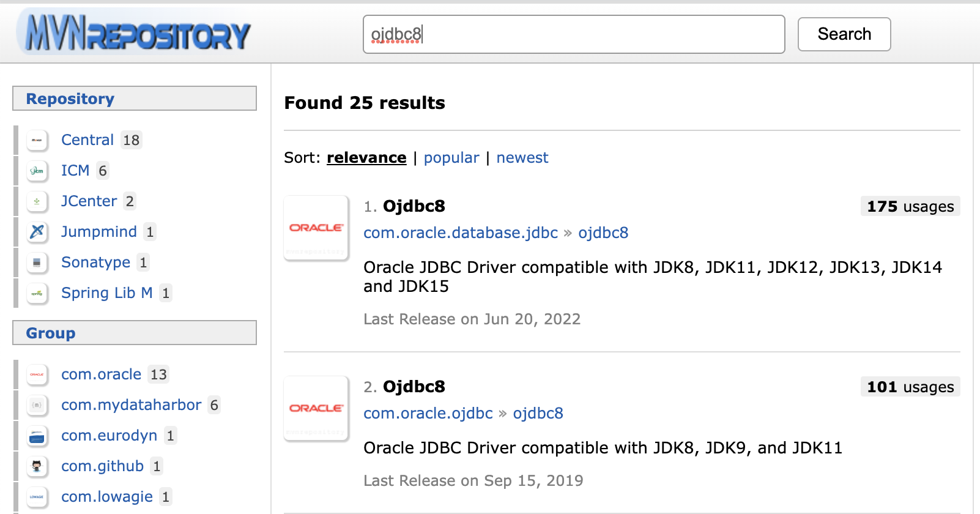980x514 pixels.
Task: Click description mentioning JDK14 and JDK15
Action: (x=653, y=277)
